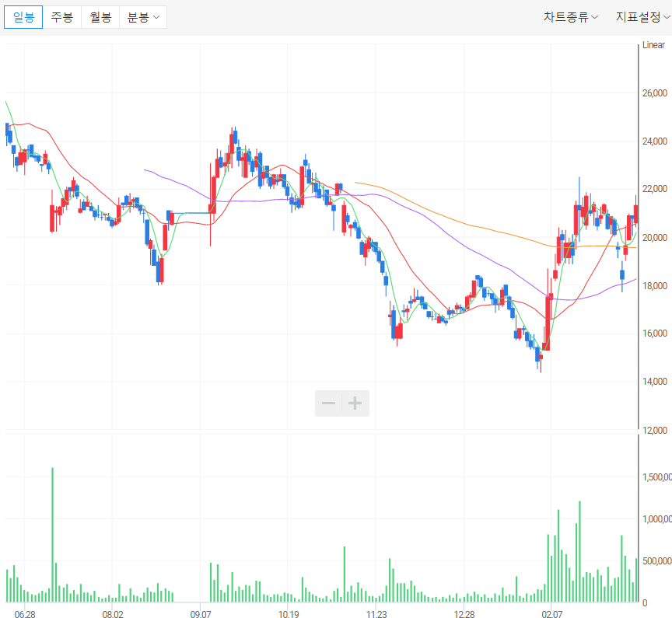Click the 14,000 price axis label

(x=654, y=382)
